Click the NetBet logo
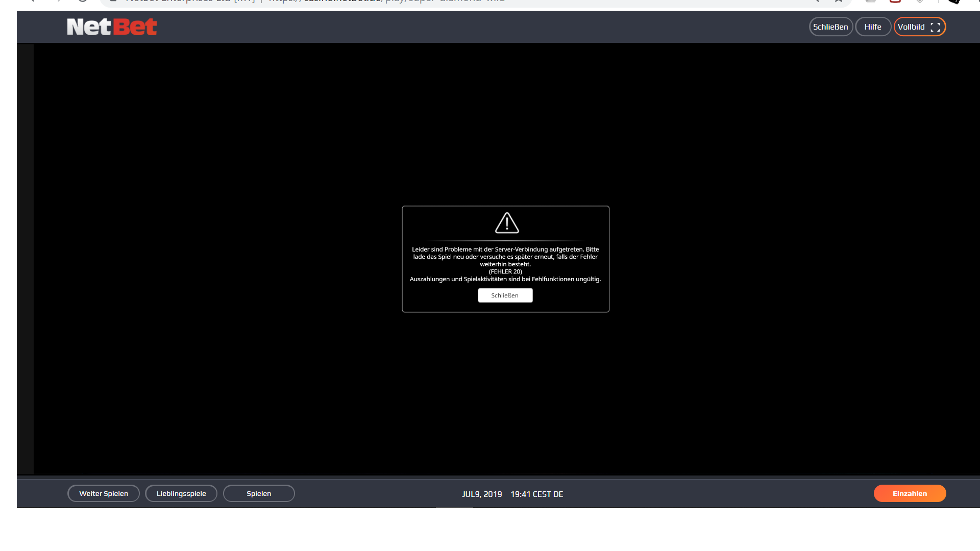The image size is (980, 551). 112,27
